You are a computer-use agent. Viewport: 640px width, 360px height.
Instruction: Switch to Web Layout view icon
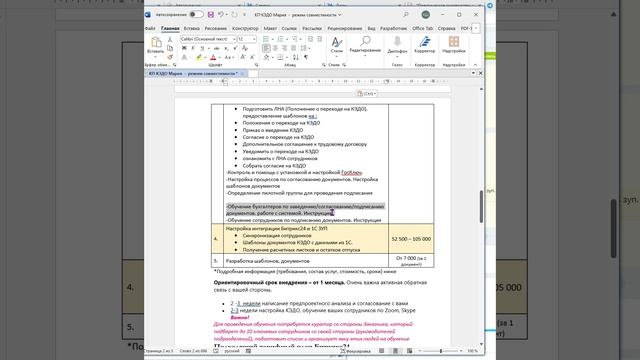tap(409, 351)
